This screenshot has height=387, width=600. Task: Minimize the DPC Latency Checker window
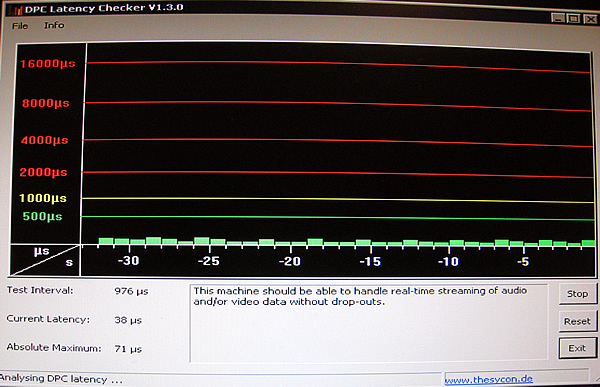pos(558,18)
